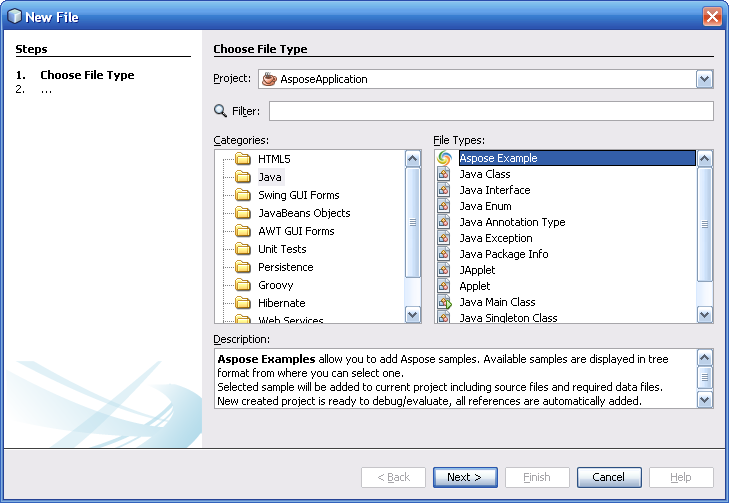Click the File Types scrollbar down arrow
The height and width of the screenshot is (503, 729).
pos(705,315)
